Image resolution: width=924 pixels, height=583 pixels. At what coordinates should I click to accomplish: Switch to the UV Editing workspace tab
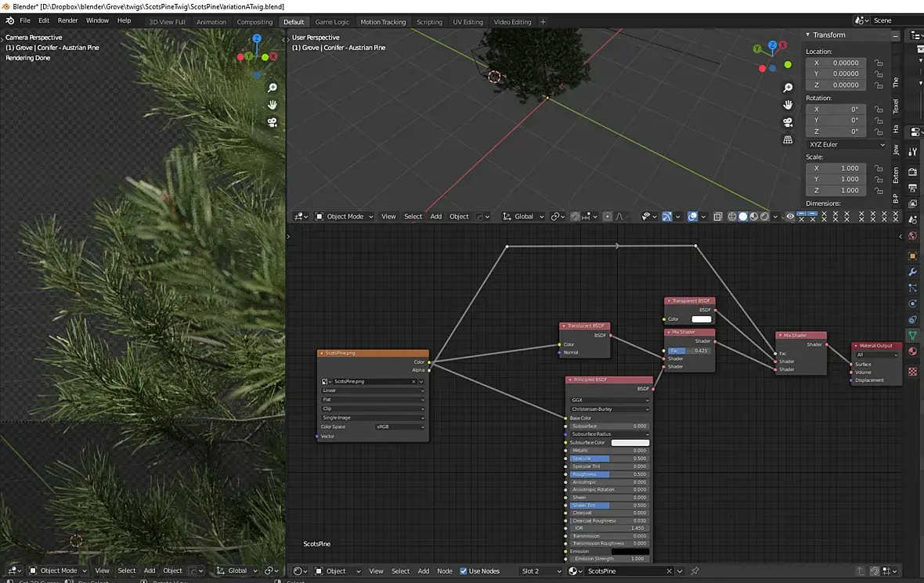pos(467,22)
